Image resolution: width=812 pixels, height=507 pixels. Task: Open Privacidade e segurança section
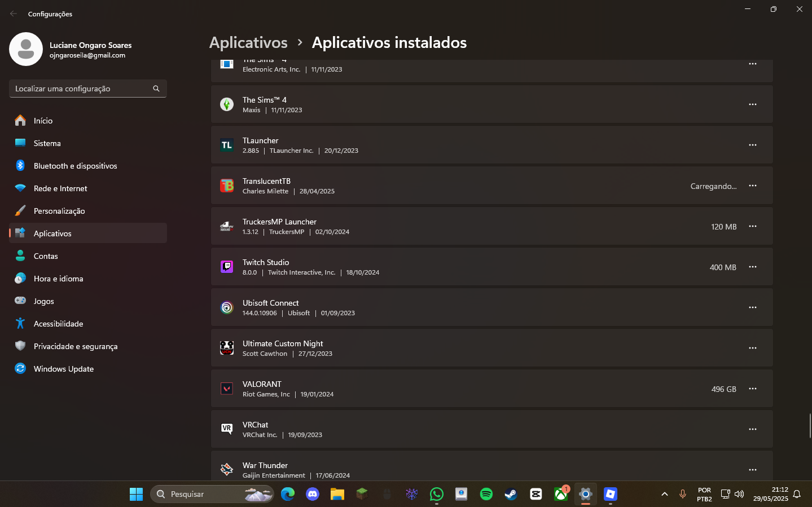pyautogui.click(x=75, y=346)
